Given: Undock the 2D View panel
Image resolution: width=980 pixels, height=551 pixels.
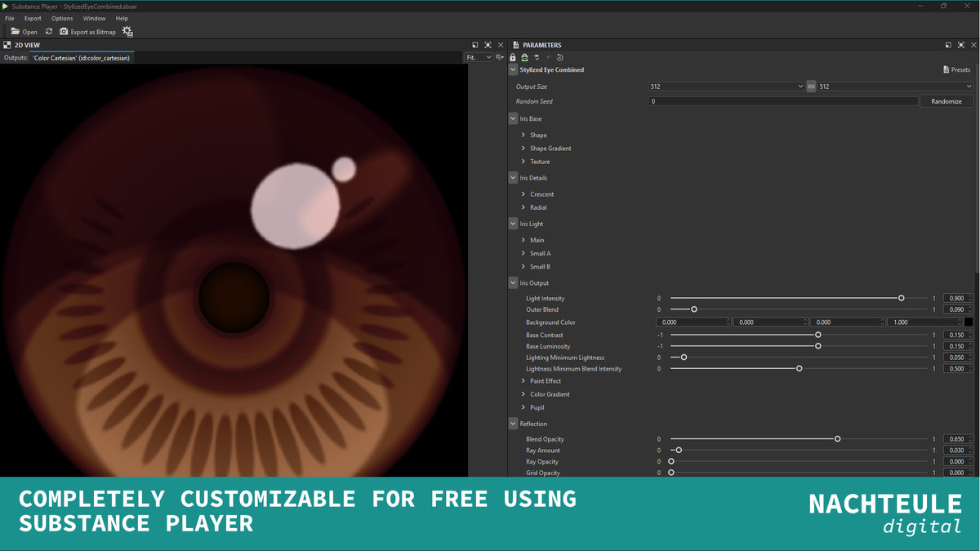Looking at the screenshot, I should click(475, 45).
